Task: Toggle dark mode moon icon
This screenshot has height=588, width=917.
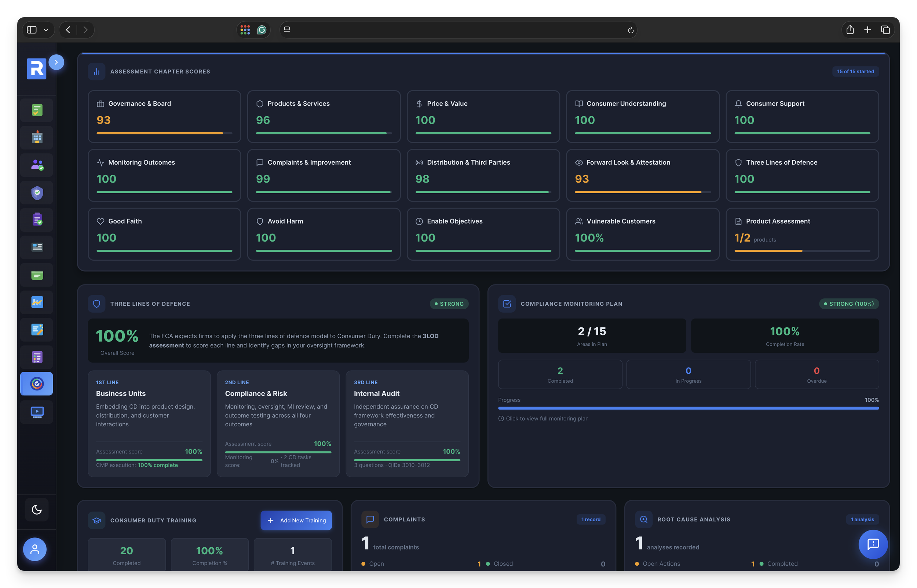Action: [x=37, y=509]
